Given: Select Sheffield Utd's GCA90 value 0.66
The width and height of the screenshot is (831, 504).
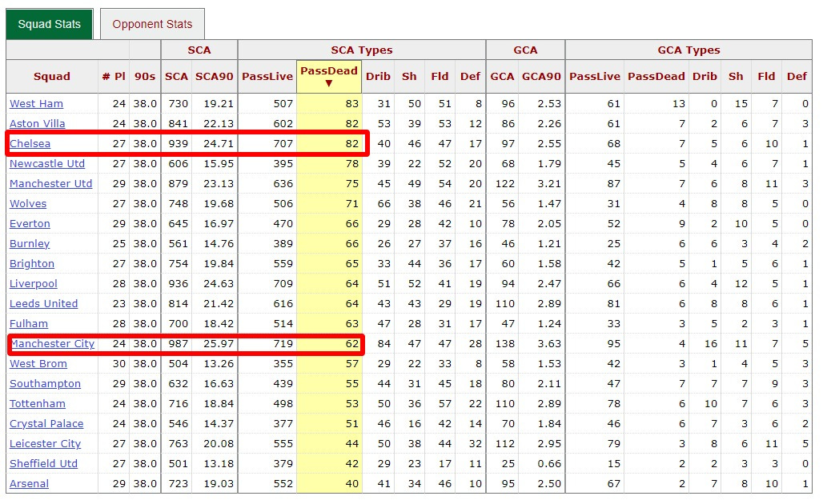Looking at the screenshot, I should (549, 464).
